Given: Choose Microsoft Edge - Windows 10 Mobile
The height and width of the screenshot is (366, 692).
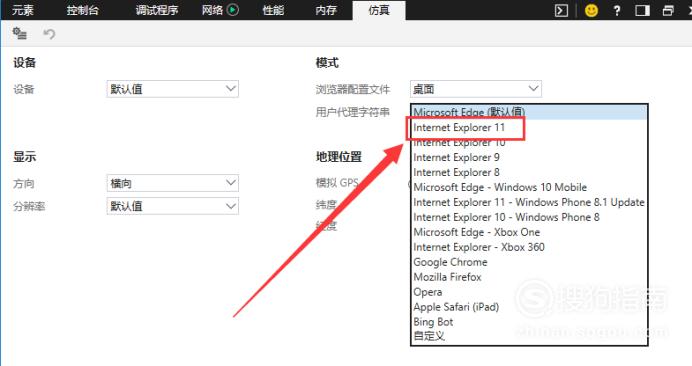Looking at the screenshot, I should [529, 187].
